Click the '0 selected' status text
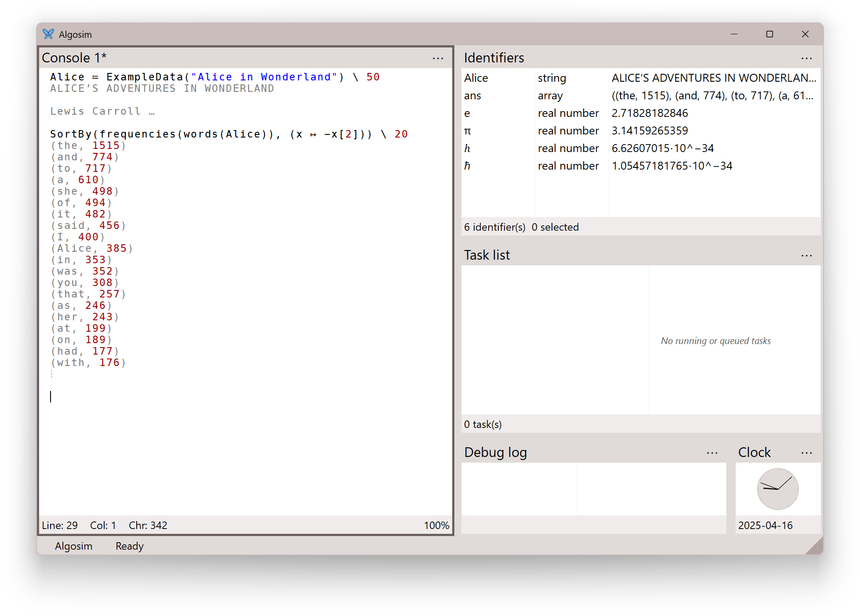The width and height of the screenshot is (860, 616). (x=555, y=227)
